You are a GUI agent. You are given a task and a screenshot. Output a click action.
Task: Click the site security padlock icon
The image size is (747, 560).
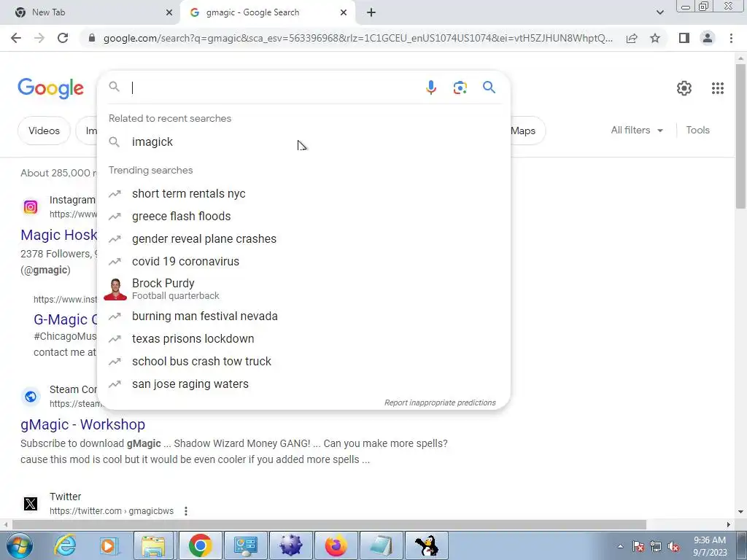tap(92, 38)
